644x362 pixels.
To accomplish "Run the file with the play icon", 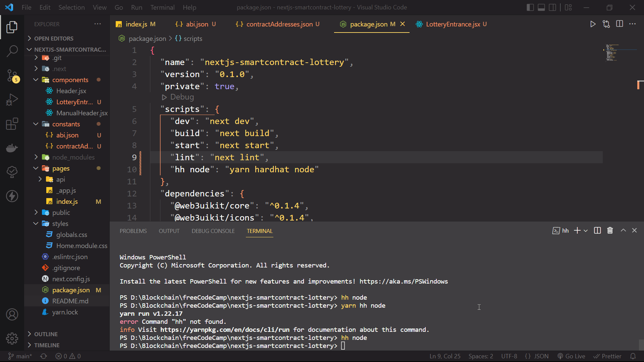I will coord(593,24).
